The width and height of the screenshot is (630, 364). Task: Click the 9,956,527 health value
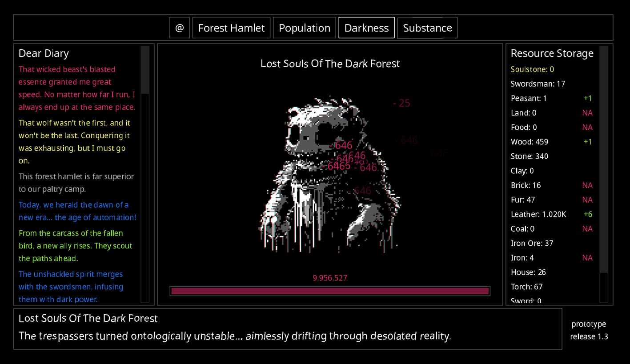pos(330,278)
